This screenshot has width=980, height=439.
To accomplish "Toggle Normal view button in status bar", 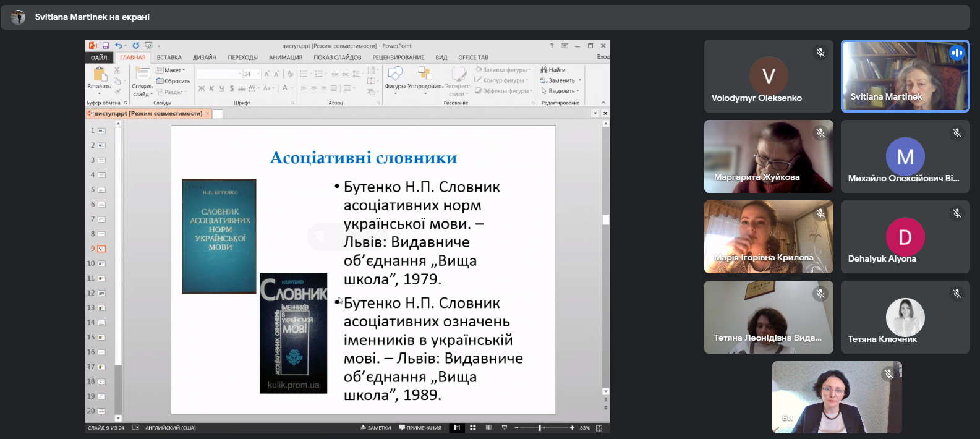I will (x=457, y=428).
